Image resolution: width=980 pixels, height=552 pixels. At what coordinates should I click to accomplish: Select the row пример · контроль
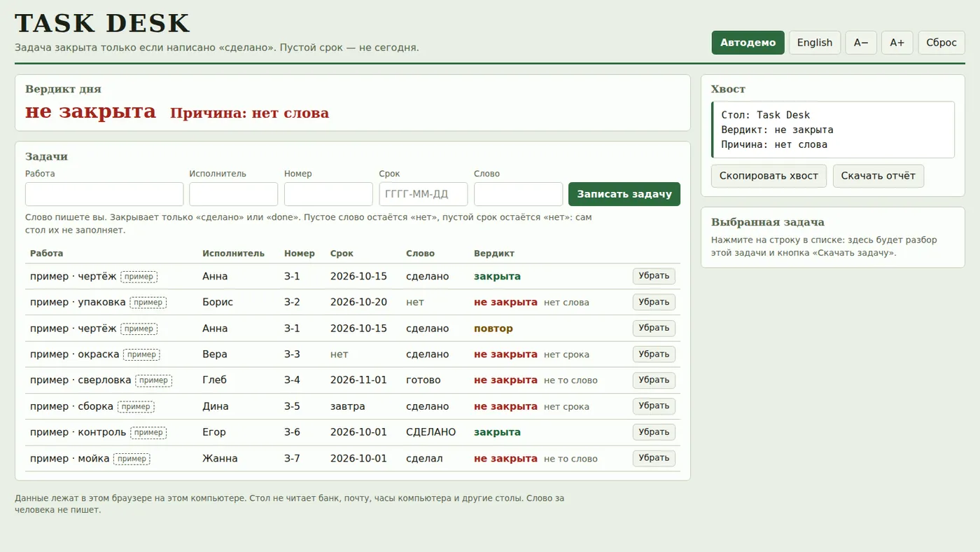353,432
